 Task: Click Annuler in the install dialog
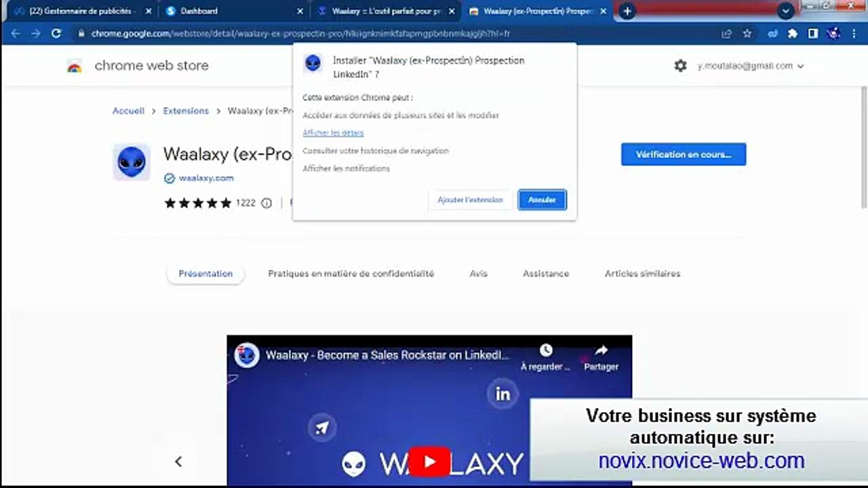(542, 200)
